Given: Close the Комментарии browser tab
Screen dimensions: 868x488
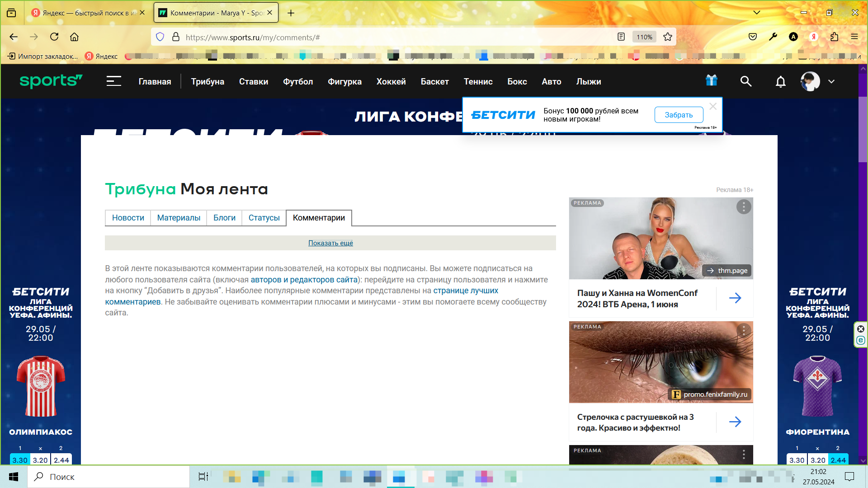Looking at the screenshot, I should pos(270,13).
